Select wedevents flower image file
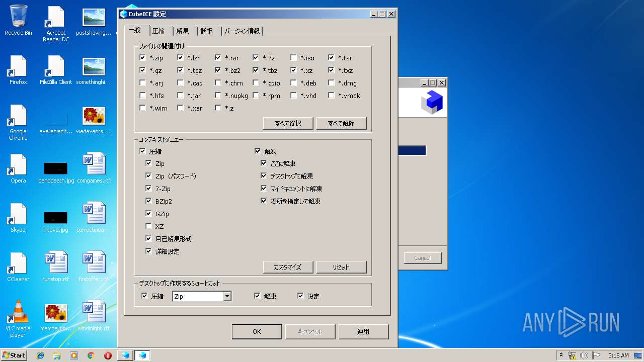 94,120
